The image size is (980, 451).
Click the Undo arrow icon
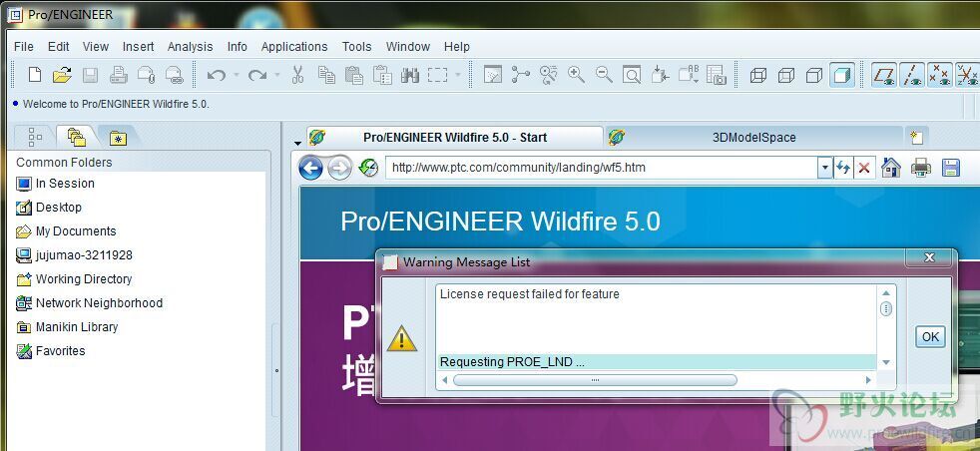coord(217,76)
